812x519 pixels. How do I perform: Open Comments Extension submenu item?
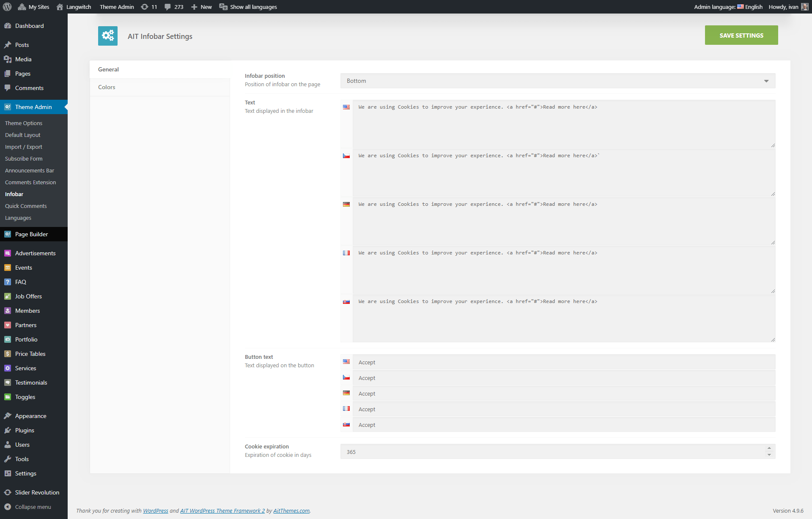pyautogui.click(x=30, y=182)
